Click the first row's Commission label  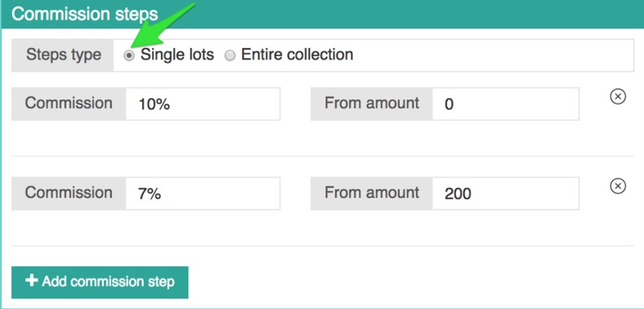pyautogui.click(x=69, y=103)
